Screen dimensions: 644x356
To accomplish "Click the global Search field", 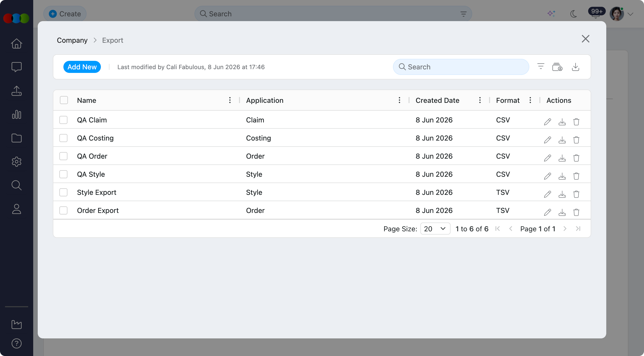I will [333, 14].
